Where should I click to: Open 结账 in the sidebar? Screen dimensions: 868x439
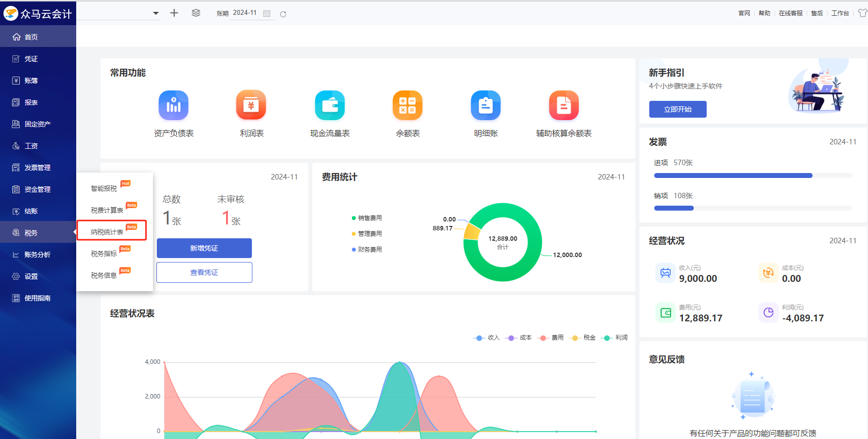[38, 211]
